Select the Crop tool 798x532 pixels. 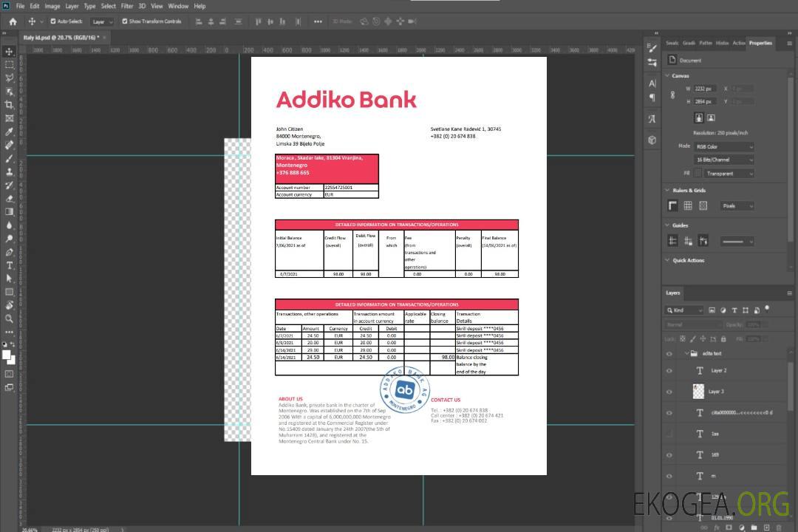(9, 105)
